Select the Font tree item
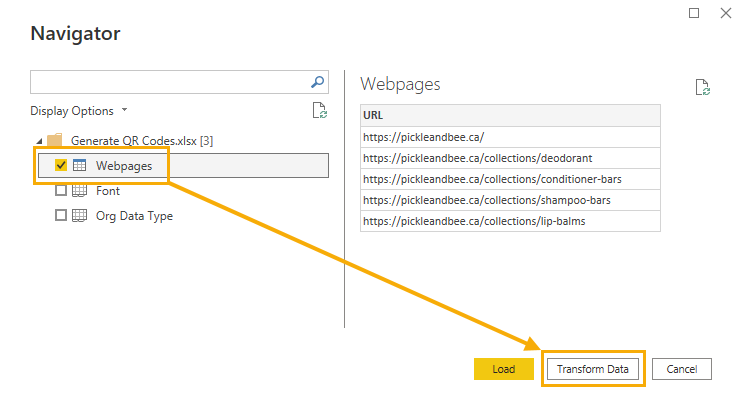Image resolution: width=742 pixels, height=398 pixels. (x=108, y=191)
